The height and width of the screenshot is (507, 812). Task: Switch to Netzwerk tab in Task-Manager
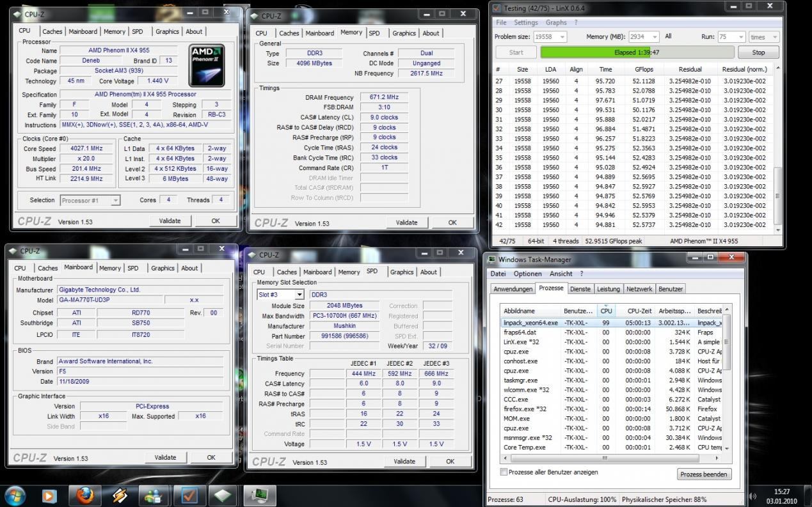click(x=639, y=289)
